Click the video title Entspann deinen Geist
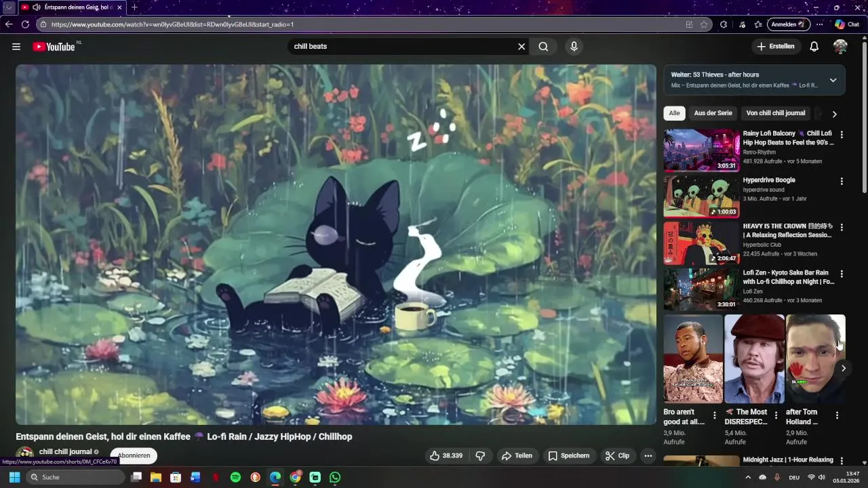Viewport: 868px width, 488px height. (184, 437)
